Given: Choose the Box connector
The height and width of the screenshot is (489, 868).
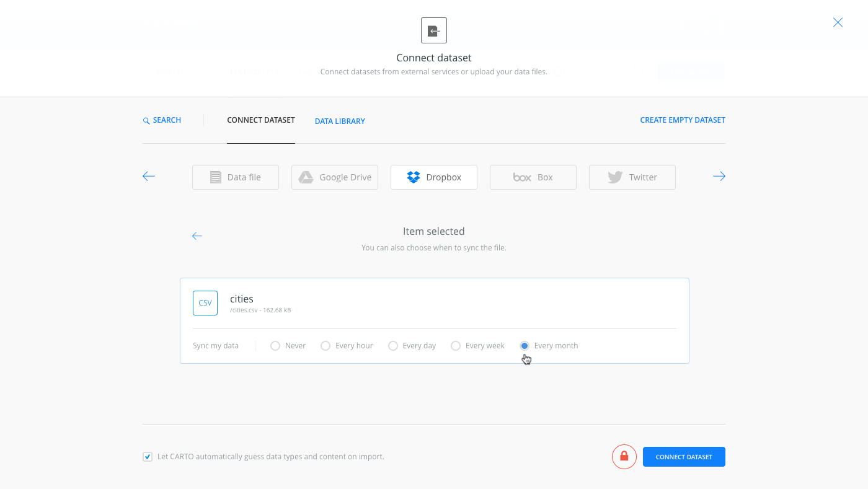Looking at the screenshot, I should (x=533, y=177).
